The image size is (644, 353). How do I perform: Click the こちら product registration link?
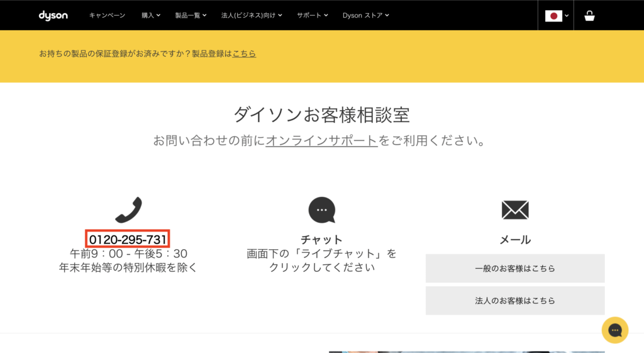tap(244, 53)
